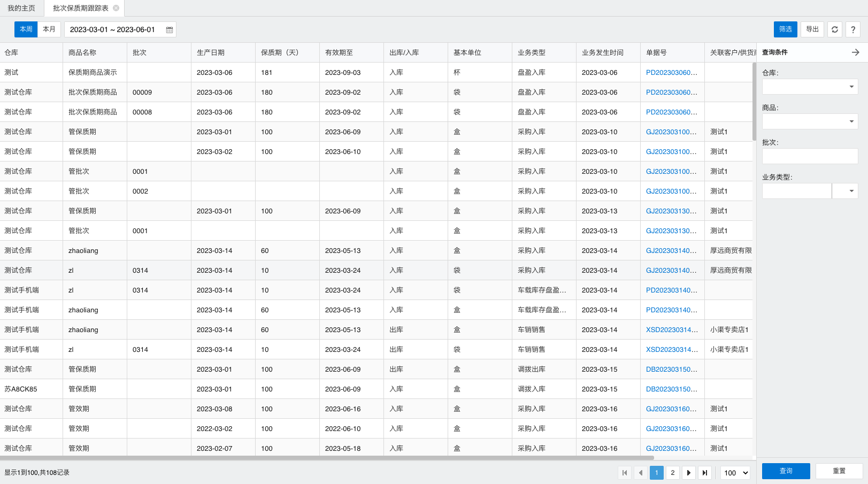
Task: Open the 业务类型 dropdown arrow
Action: tap(851, 191)
